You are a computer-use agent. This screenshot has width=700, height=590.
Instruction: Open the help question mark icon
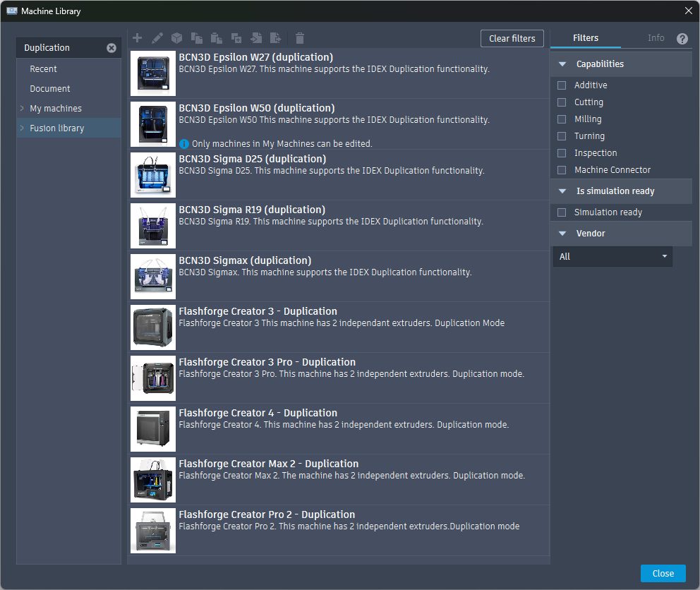pyautogui.click(x=682, y=39)
